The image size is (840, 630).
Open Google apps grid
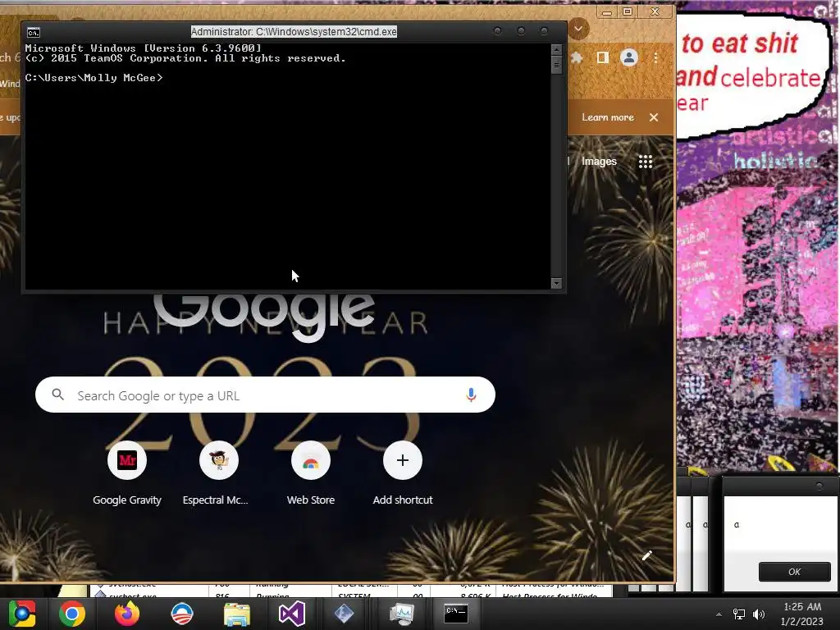[646, 162]
